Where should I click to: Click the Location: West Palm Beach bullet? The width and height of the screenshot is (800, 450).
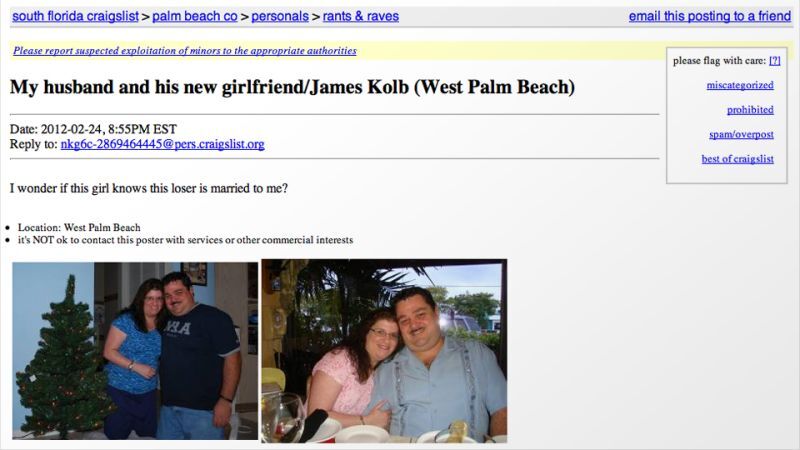click(x=79, y=228)
